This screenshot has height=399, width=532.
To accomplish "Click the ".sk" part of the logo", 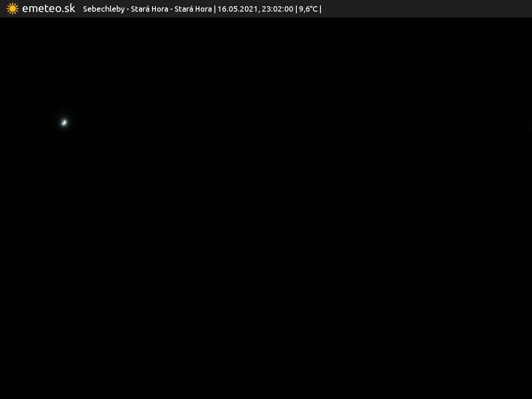I will click(68, 9).
